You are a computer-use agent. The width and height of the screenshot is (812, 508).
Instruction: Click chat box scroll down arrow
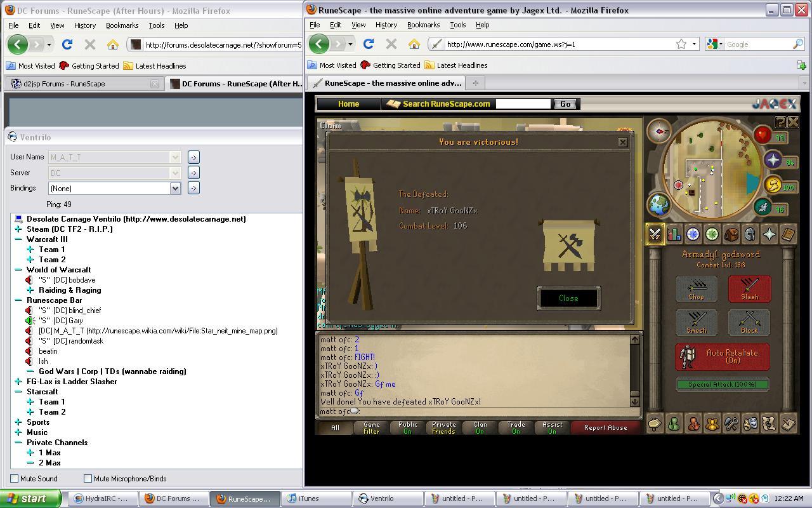click(634, 401)
